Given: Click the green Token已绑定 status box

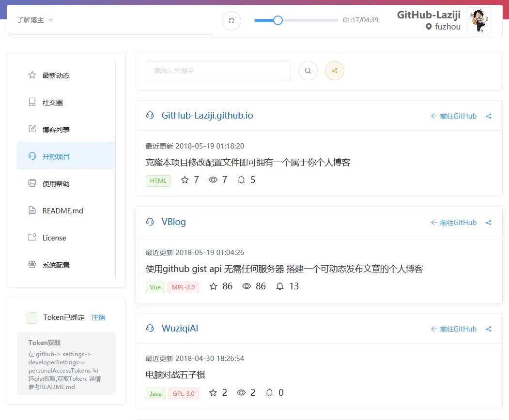Looking at the screenshot, I should pyautogui.click(x=32, y=318).
